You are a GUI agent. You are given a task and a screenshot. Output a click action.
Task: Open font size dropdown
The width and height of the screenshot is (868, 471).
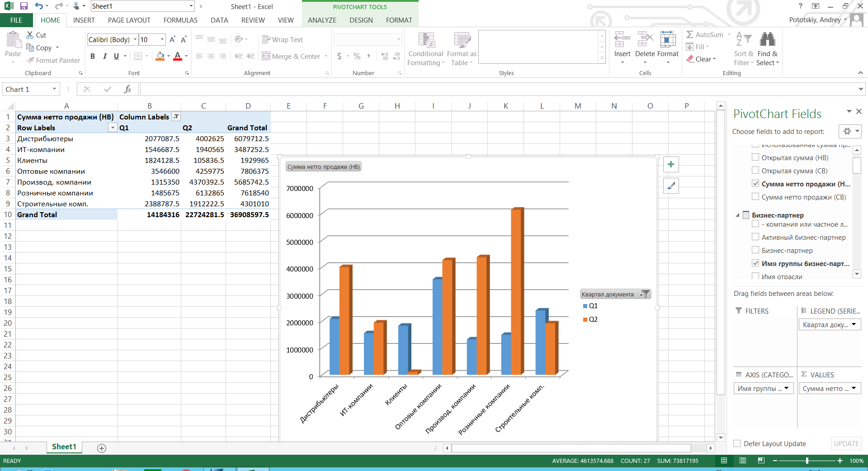click(x=162, y=40)
